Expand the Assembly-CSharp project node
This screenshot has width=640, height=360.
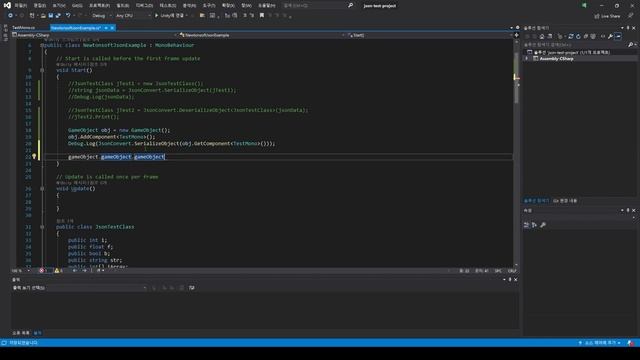(527, 59)
